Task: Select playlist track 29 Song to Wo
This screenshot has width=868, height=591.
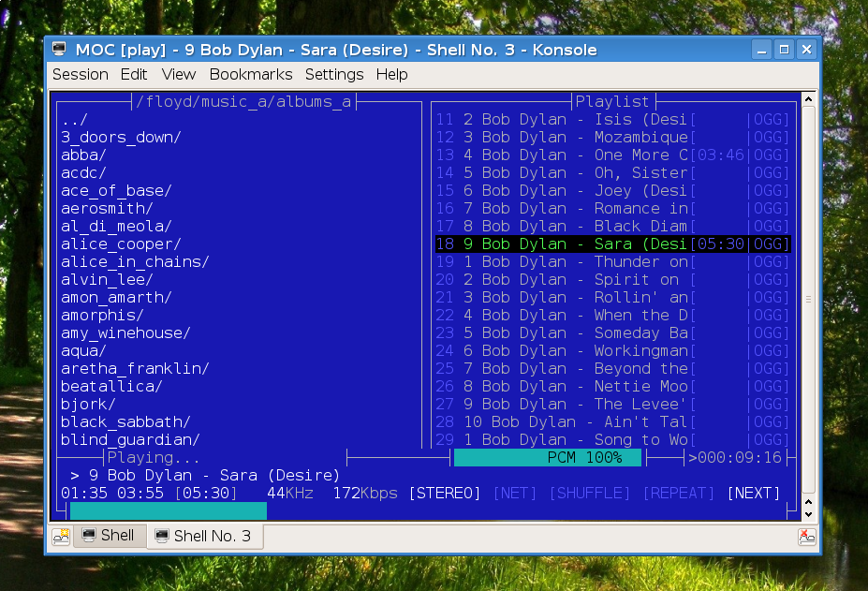Action: [x=612, y=439]
